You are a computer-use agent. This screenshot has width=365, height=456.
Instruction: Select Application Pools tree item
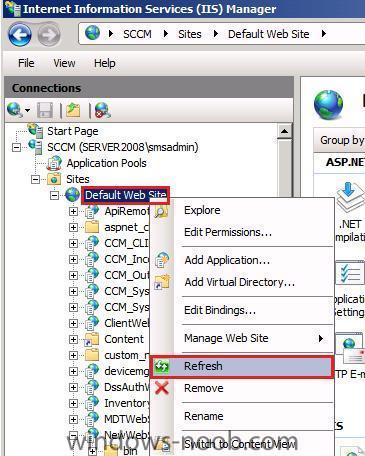106,163
